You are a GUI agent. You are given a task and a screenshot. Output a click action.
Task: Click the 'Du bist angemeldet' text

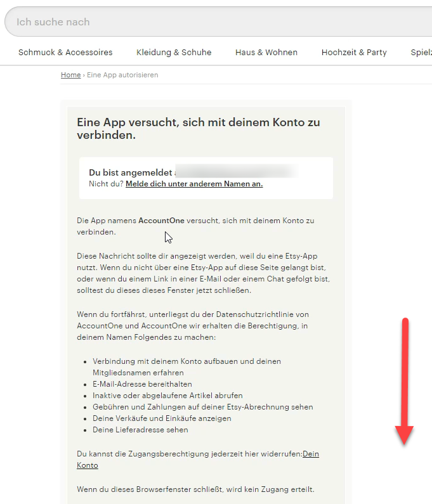pos(131,172)
